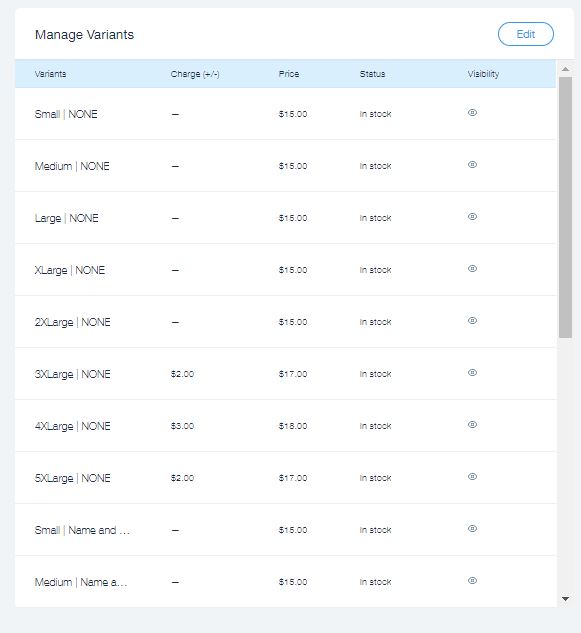Toggle eye icon for Medium | Name a… row
The width and height of the screenshot is (581, 633).
point(472,581)
